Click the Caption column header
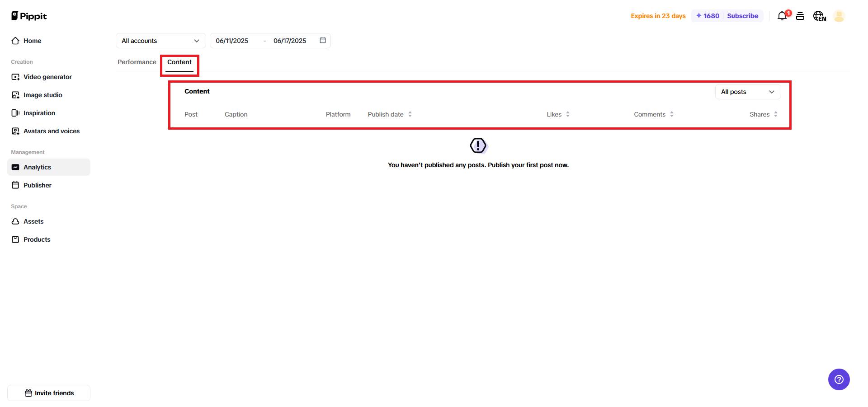 click(x=236, y=114)
